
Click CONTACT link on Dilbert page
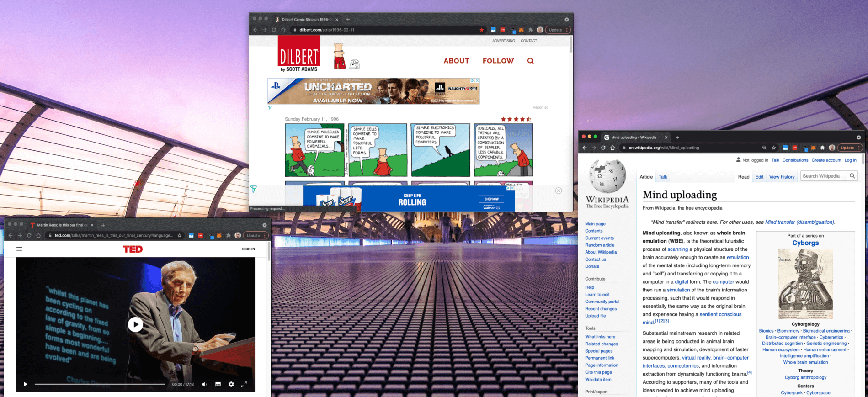pyautogui.click(x=529, y=41)
